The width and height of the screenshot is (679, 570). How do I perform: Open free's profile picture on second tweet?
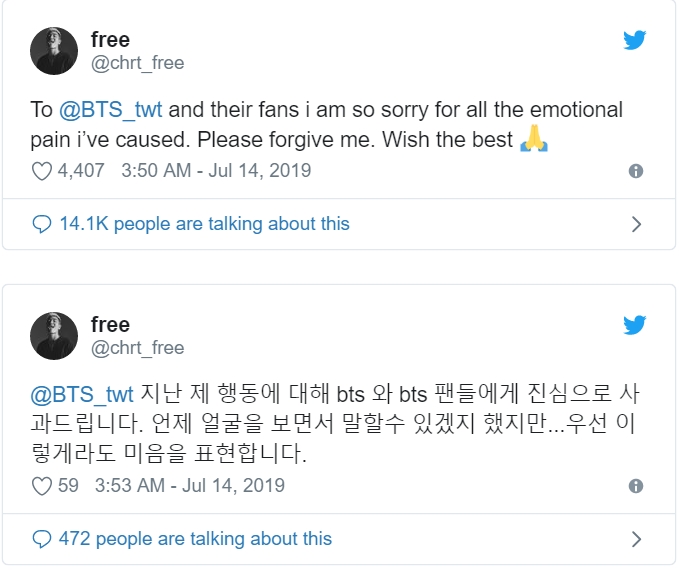[x=54, y=337]
